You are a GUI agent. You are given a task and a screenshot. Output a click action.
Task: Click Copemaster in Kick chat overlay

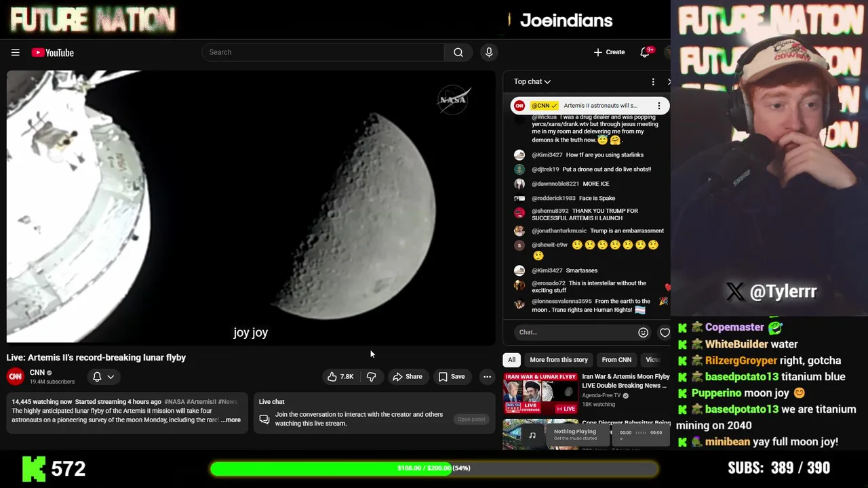pos(734,327)
